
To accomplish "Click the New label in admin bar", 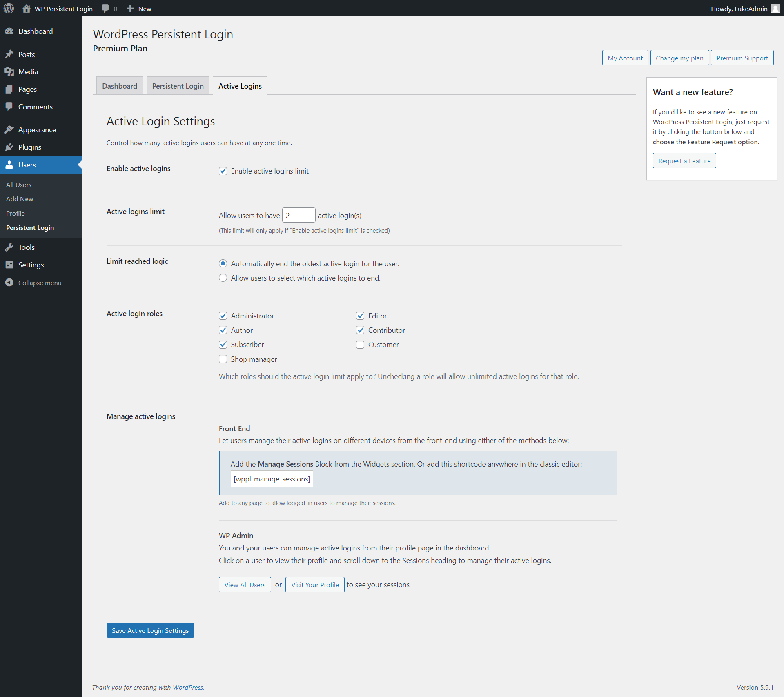I will [145, 9].
